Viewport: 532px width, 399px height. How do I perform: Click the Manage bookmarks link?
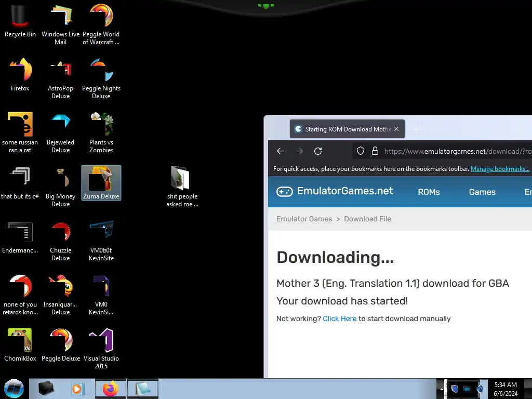[x=500, y=169]
